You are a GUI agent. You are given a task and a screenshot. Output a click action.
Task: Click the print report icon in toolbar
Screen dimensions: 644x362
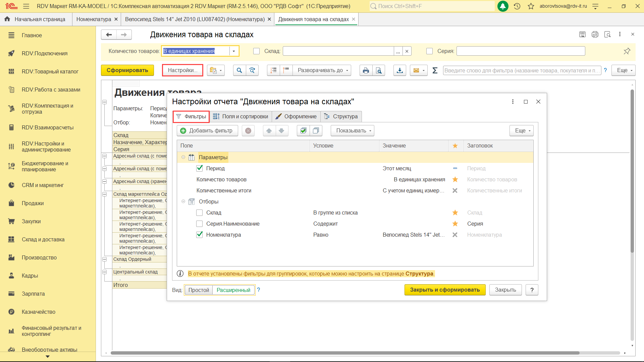(366, 70)
